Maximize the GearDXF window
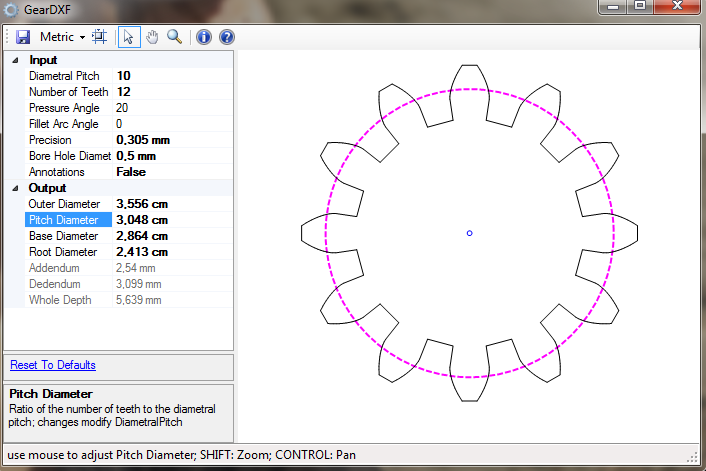 pos(640,6)
